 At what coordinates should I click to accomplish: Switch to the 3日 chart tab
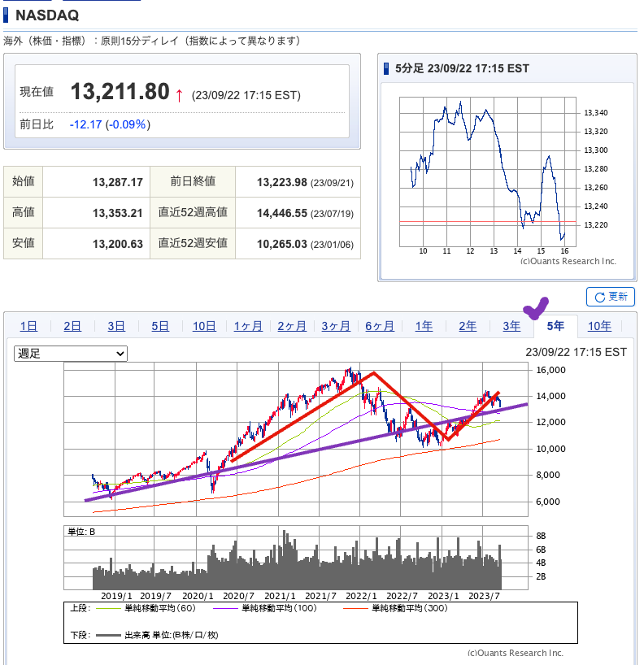click(x=116, y=326)
